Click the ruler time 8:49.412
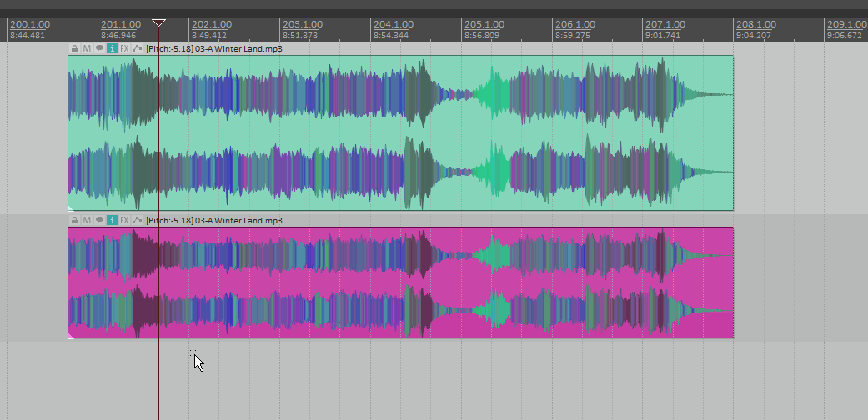Image resolution: width=868 pixels, height=420 pixels. coord(209,35)
